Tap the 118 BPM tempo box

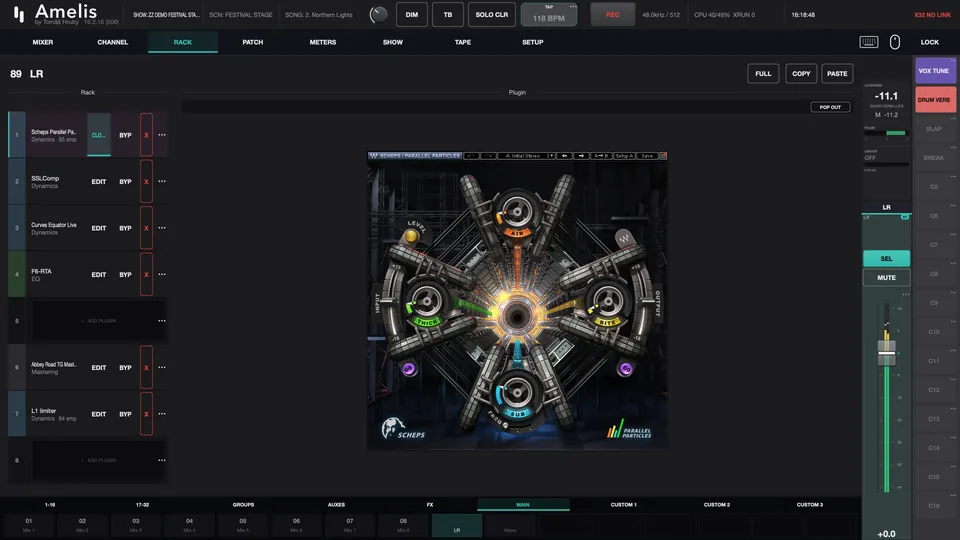tap(549, 15)
